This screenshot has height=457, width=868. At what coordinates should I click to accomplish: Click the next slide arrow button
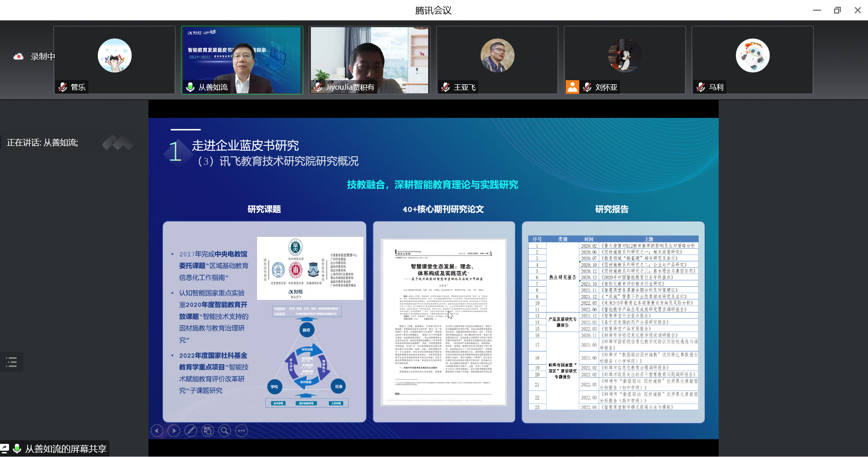click(174, 431)
